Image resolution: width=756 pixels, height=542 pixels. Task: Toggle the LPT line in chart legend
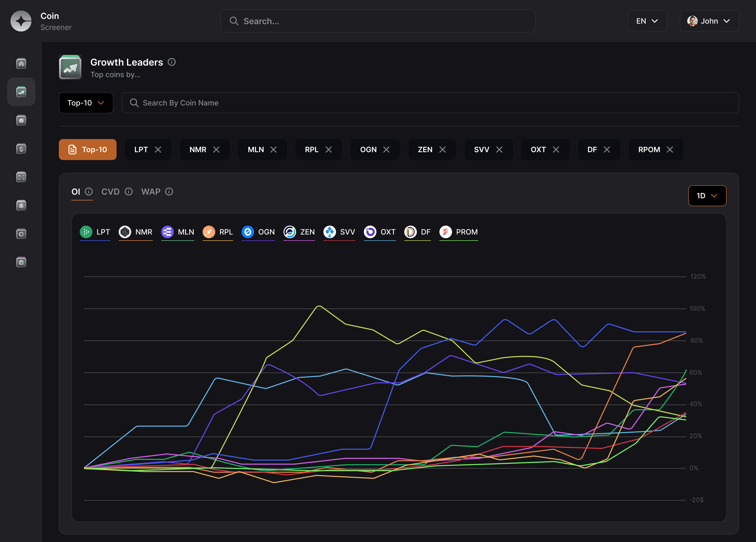(95, 232)
